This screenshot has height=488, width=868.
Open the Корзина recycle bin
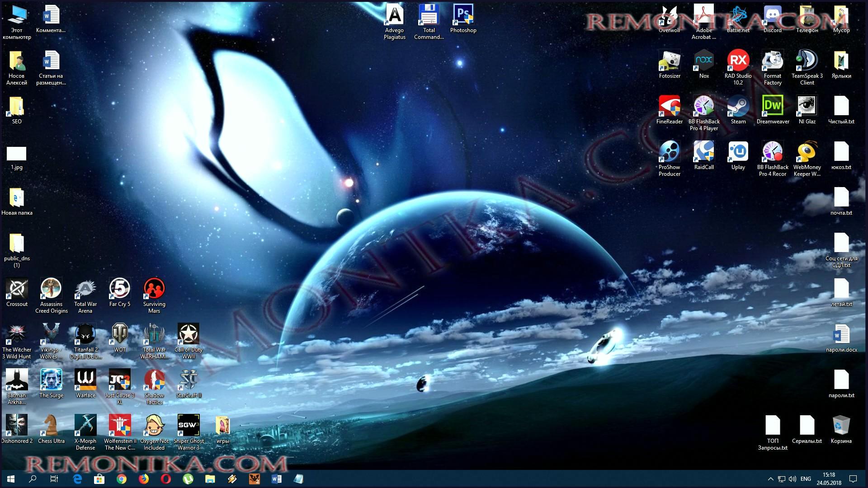click(841, 429)
